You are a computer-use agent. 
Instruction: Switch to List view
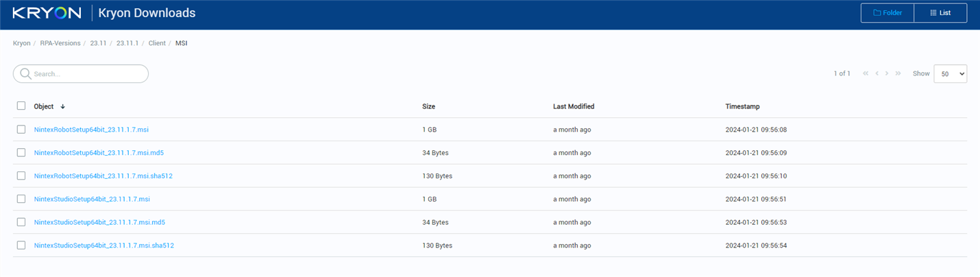click(940, 13)
